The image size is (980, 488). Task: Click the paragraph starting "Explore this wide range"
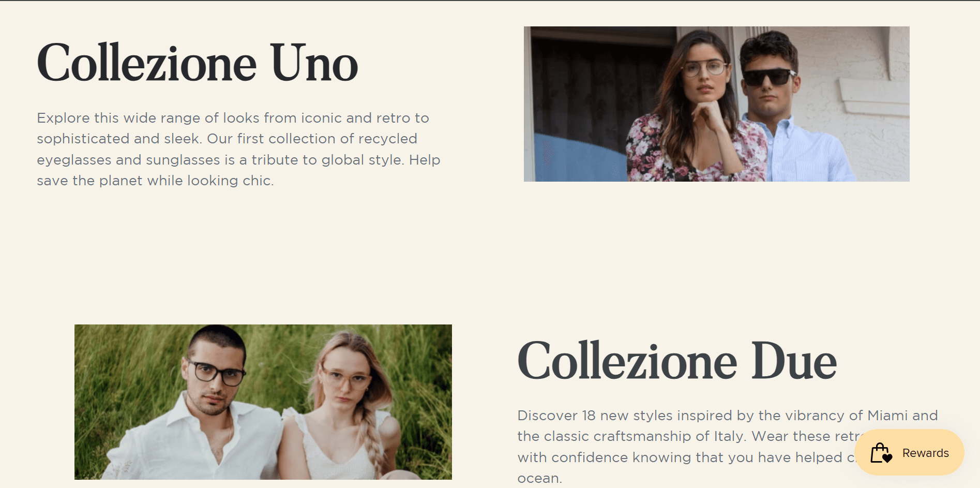coord(238,149)
